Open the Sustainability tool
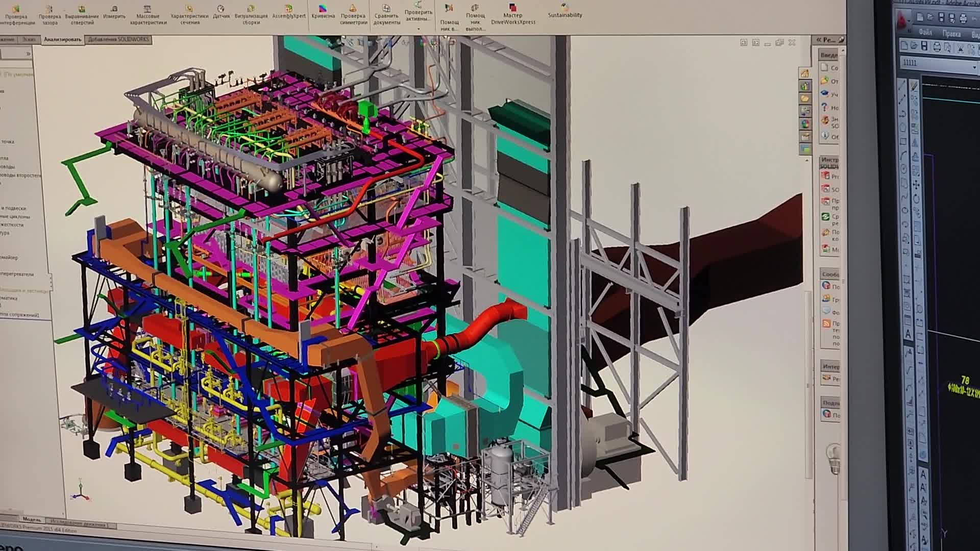980x551 pixels. coord(565,11)
